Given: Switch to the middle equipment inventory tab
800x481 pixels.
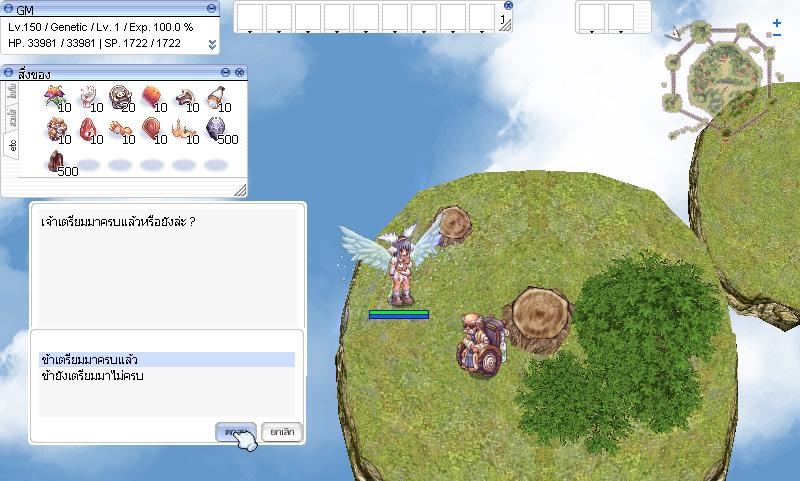Looking at the screenshot, I should [x=12, y=117].
